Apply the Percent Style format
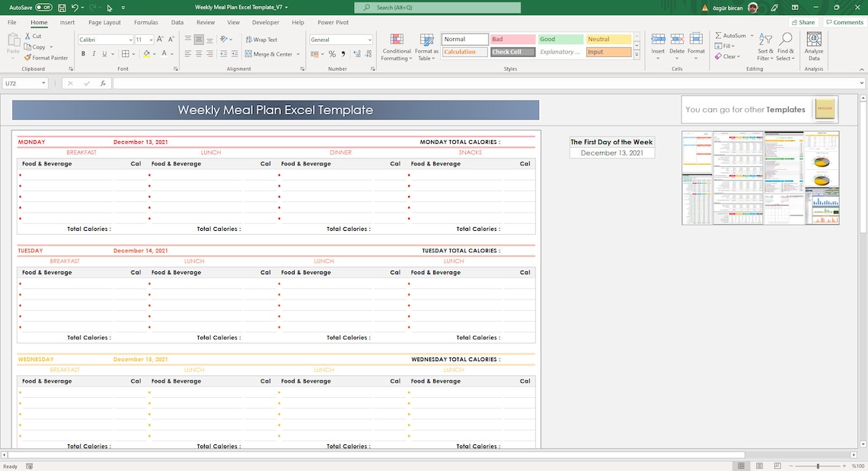Image resolution: width=868 pixels, height=471 pixels. click(331, 54)
